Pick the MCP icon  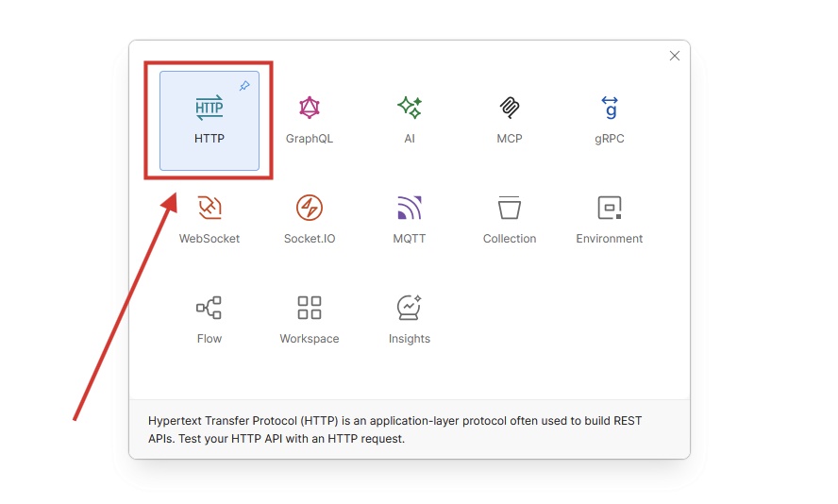point(510,108)
